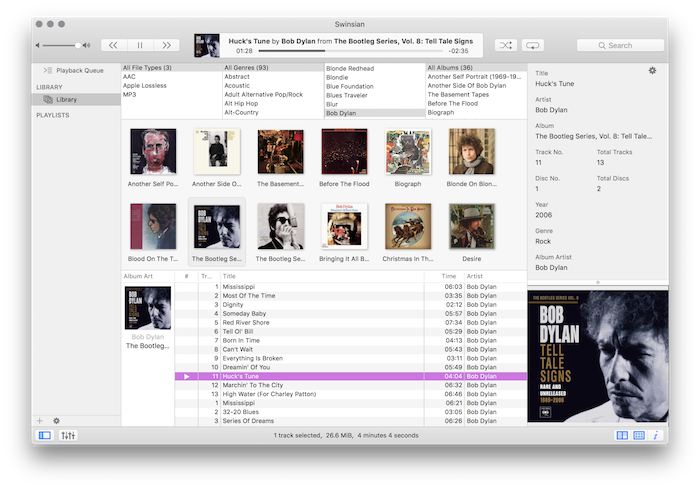Toggle the track info inspector
The height and width of the screenshot is (489, 700).
[655, 435]
